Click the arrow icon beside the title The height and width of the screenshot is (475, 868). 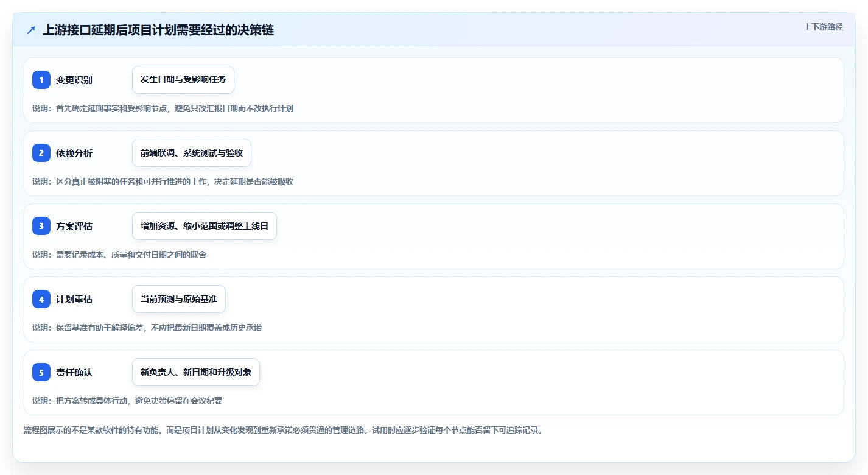coord(31,30)
